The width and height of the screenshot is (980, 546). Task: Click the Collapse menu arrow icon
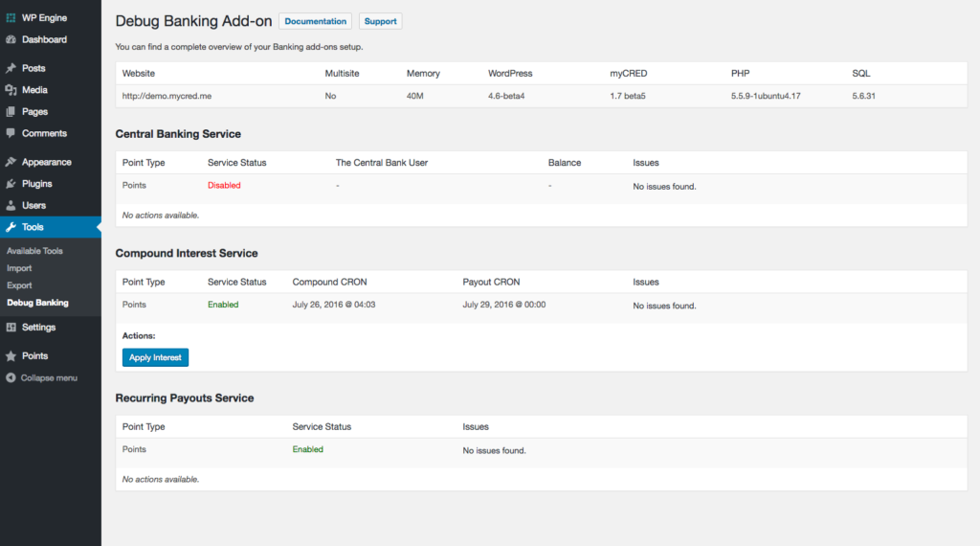(x=11, y=377)
